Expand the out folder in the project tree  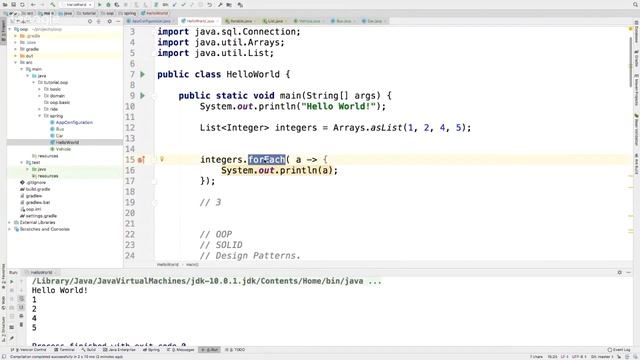coord(16,56)
